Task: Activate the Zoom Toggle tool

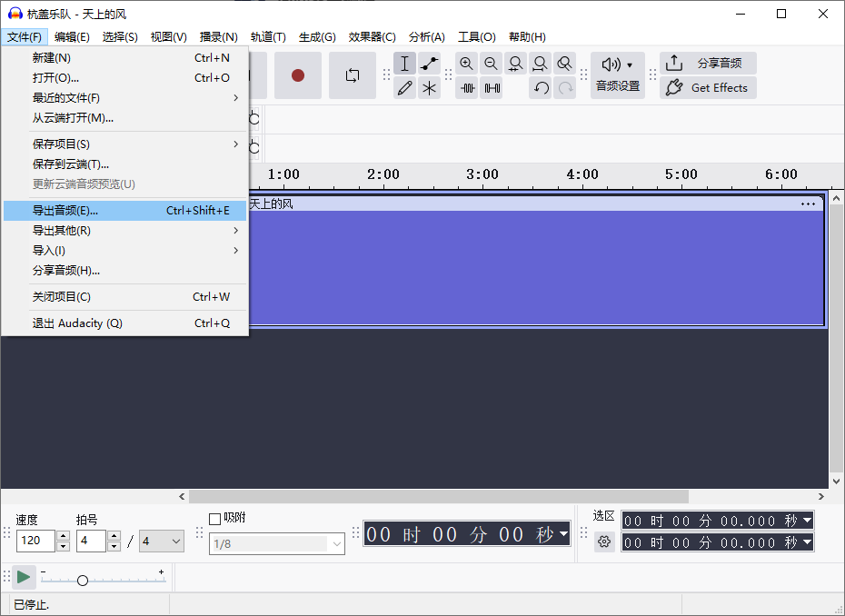Action: [x=564, y=63]
